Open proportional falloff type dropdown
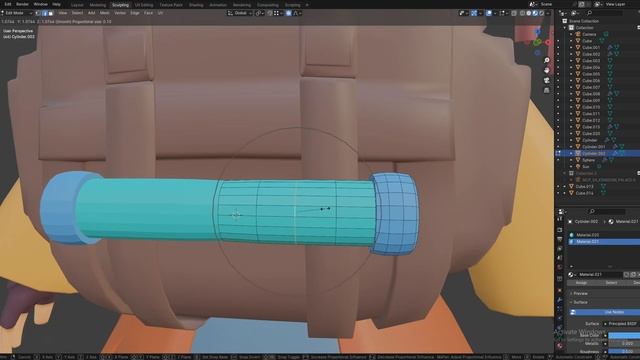640x360 pixels. coord(297,13)
